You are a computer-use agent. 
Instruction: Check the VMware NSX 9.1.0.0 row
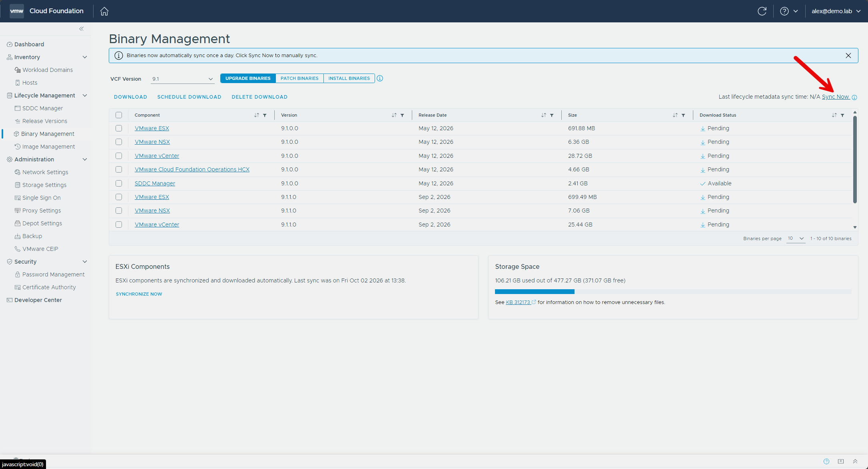point(119,142)
